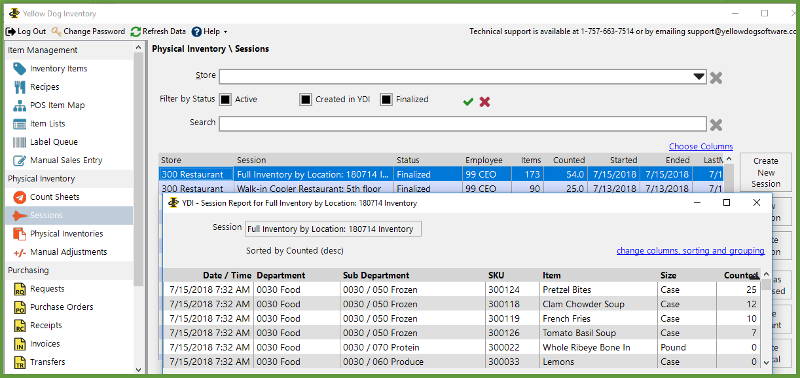Open Invoices IN icon

(x=19, y=344)
